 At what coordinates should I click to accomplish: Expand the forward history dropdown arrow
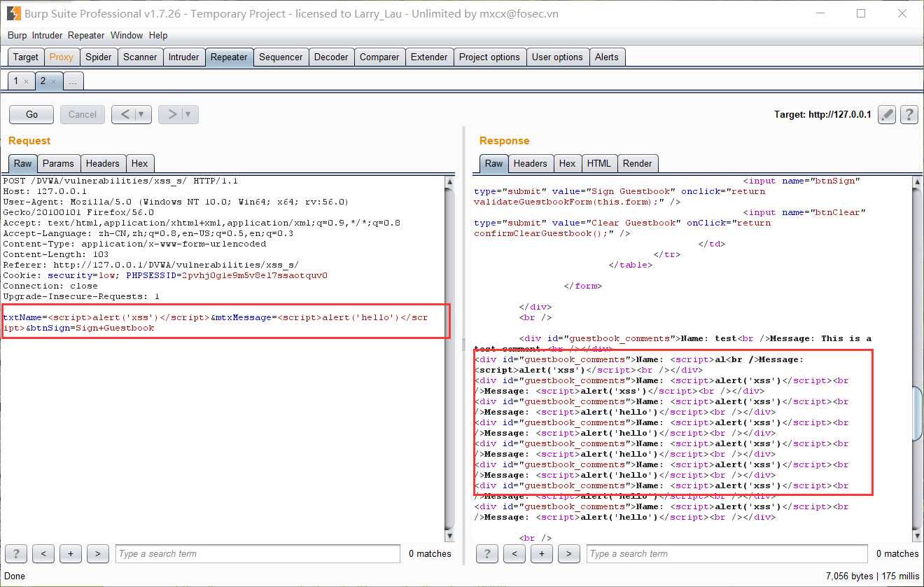click(x=188, y=114)
